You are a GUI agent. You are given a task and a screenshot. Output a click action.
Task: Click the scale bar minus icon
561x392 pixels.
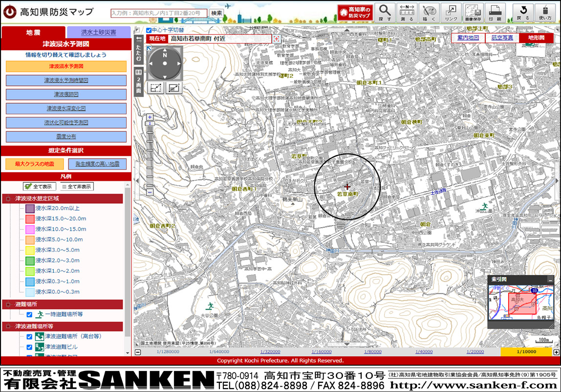tap(138, 352)
